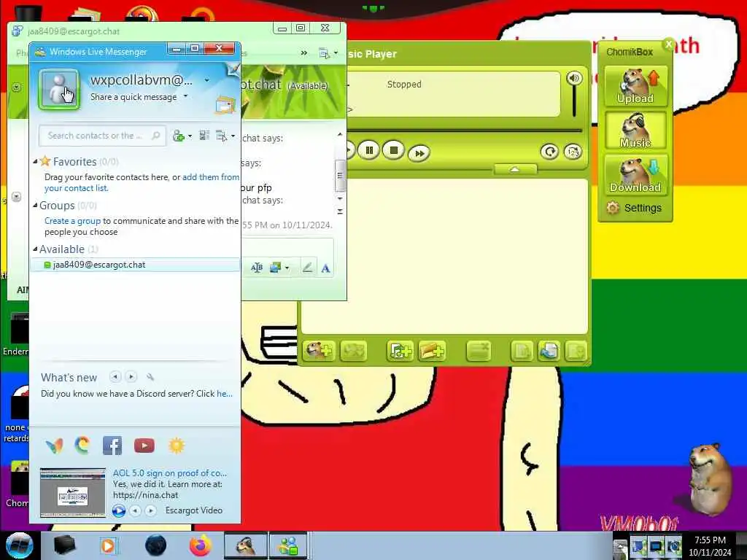Add a folder to the playlist
The width and height of the screenshot is (747, 560).
tap(432, 351)
